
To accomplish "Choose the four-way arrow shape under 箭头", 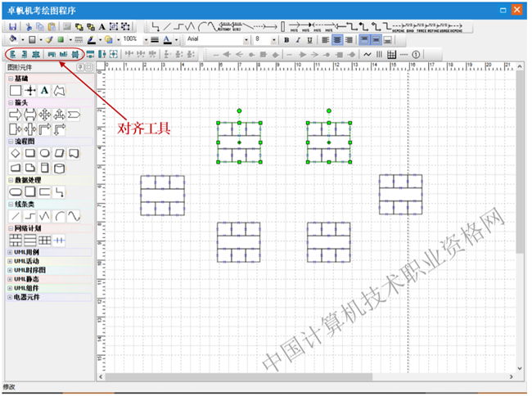I will tap(44, 115).
